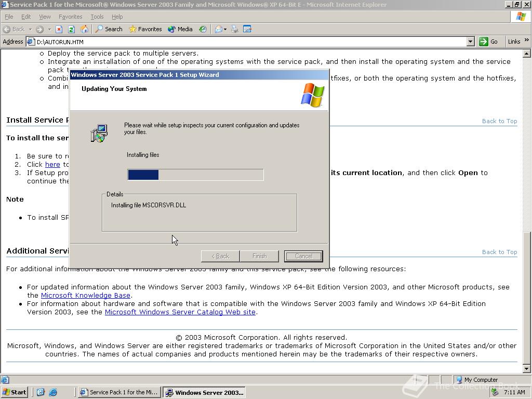Click My Computer zone in status bar
Image resolution: width=532 pixels, height=399 pixels.
477,380
